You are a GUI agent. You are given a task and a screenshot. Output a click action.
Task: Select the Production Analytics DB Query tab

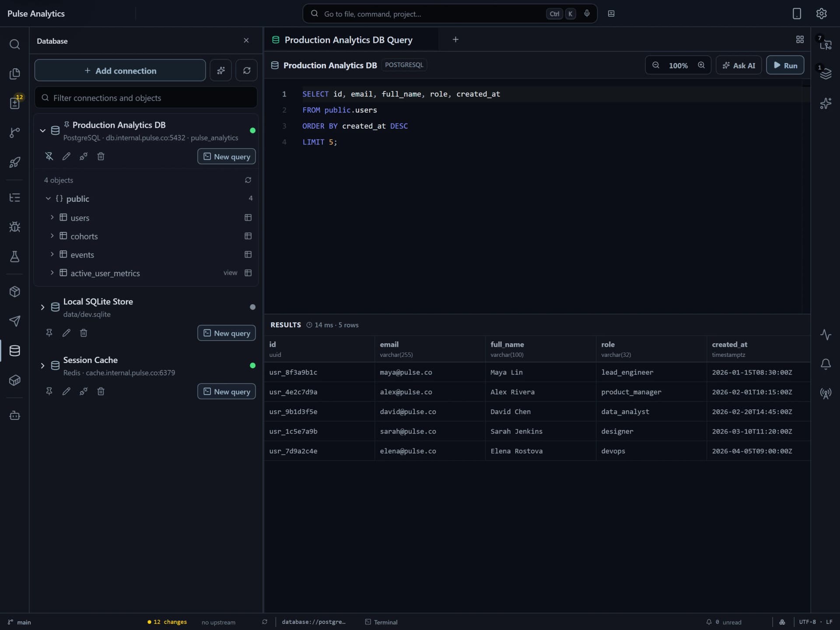tap(351, 39)
